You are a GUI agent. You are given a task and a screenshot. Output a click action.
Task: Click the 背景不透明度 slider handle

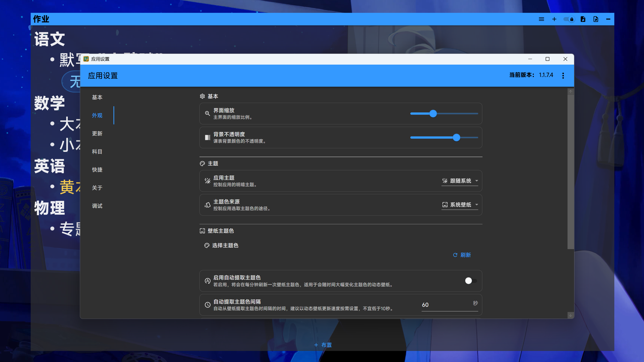pos(456,138)
